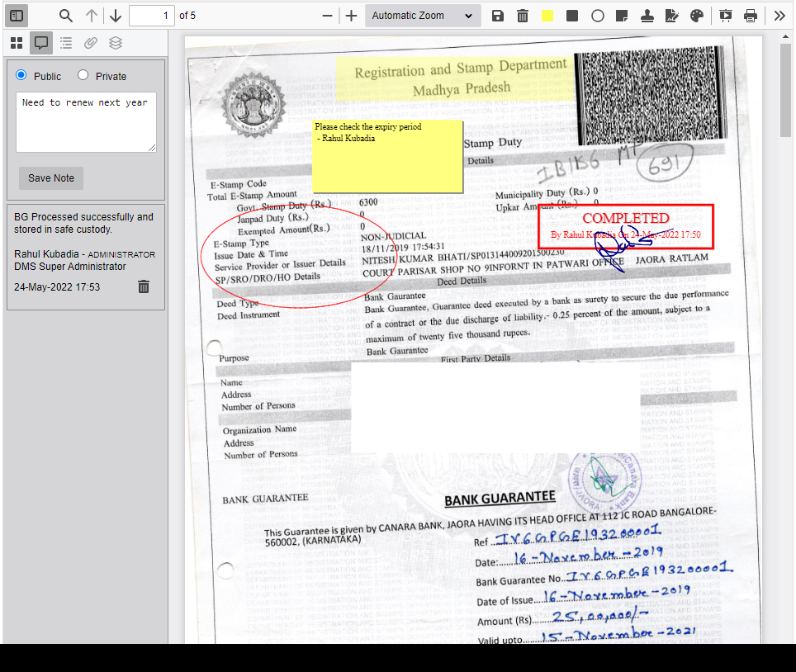Screen dimensions: 796x672
Task: Open the comments annotation panel
Action: coord(40,43)
